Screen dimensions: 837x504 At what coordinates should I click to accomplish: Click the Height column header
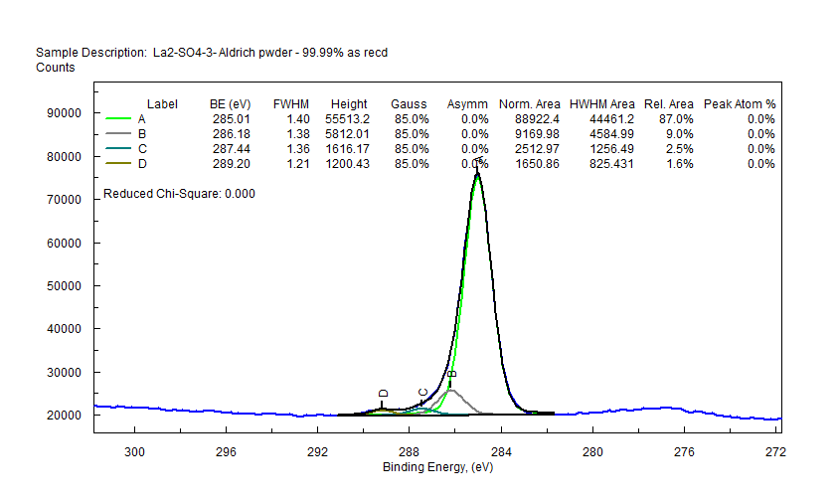pos(349,104)
